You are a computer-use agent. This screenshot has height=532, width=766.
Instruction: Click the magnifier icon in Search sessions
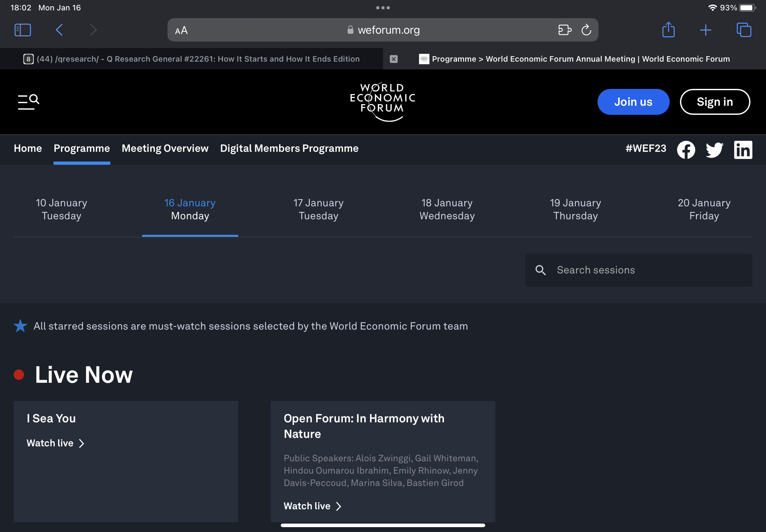click(x=540, y=270)
